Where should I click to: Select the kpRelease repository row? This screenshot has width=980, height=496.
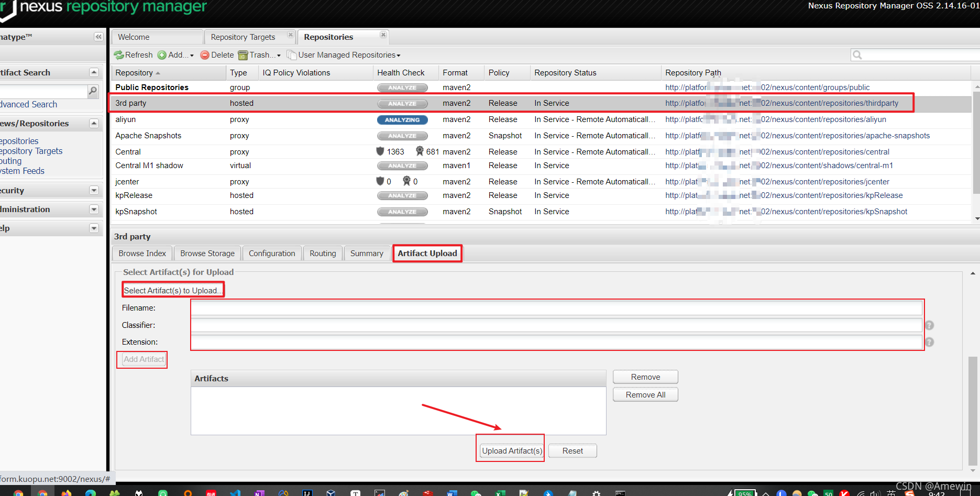point(542,195)
